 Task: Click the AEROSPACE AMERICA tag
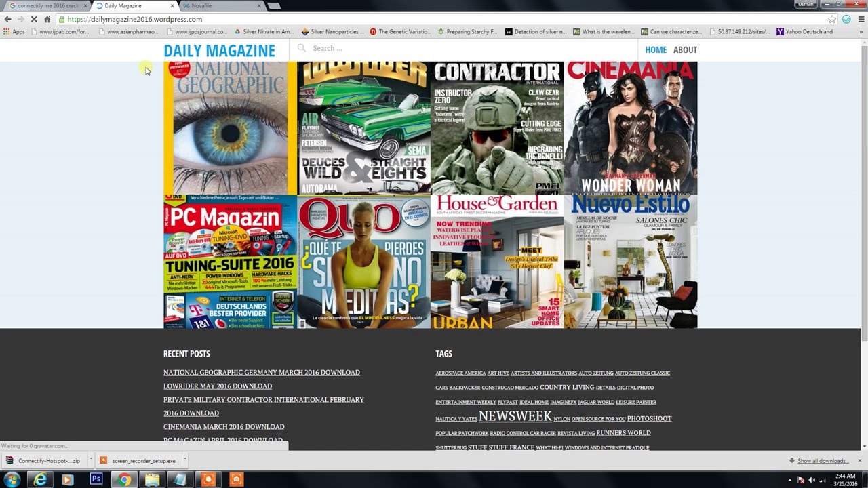460,373
